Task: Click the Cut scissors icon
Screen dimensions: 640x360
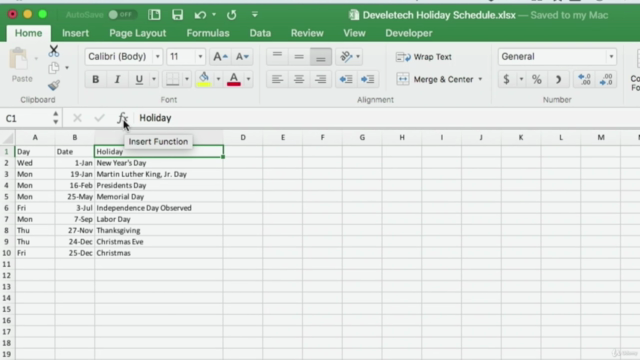Action: click(x=53, y=51)
